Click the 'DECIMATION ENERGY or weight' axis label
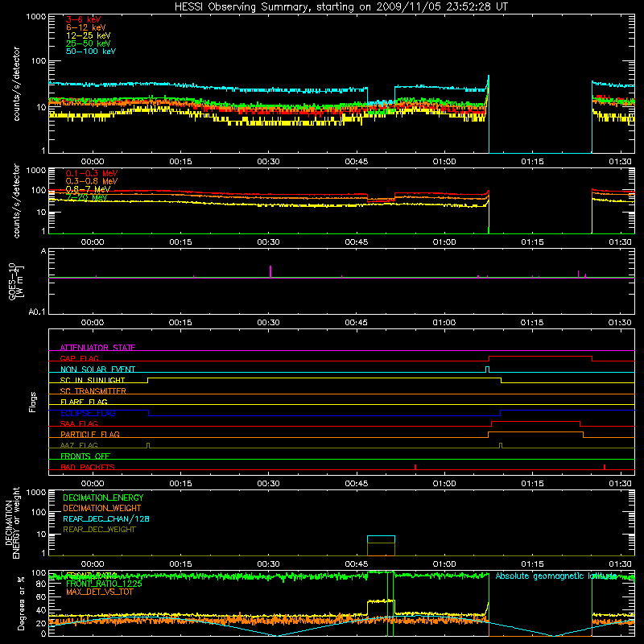This screenshot has width=644, height=644. [12, 522]
